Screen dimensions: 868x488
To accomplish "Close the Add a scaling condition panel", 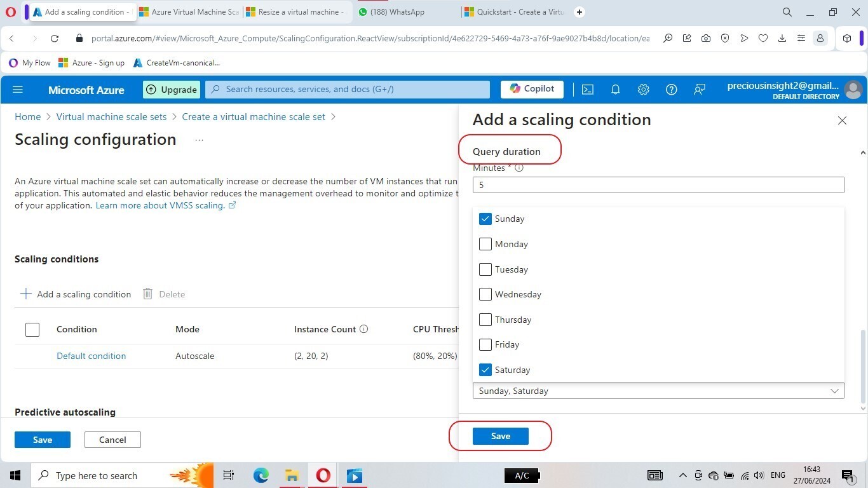I will coord(842,120).
